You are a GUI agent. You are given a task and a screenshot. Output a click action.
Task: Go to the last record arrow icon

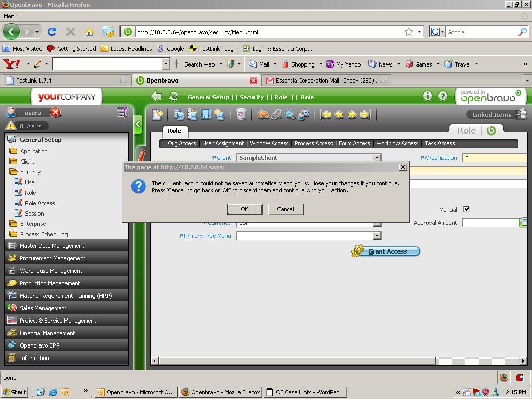(365, 114)
